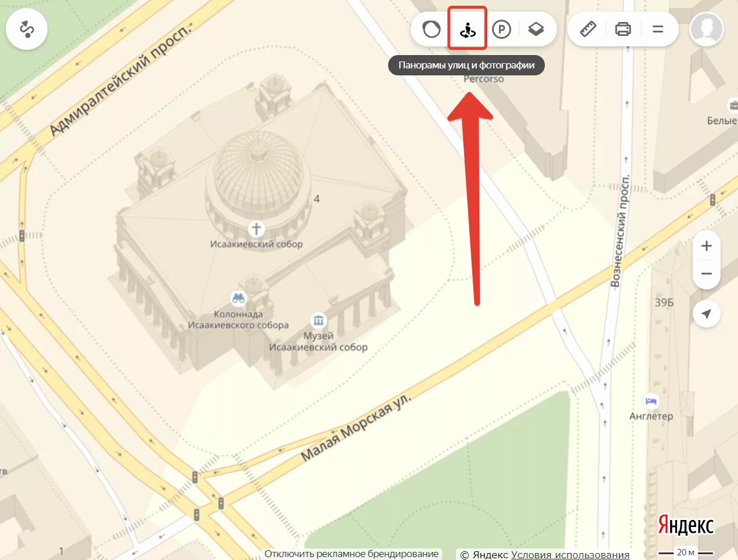Toggle the parking layer icon
The image size is (738, 560).
click(501, 29)
